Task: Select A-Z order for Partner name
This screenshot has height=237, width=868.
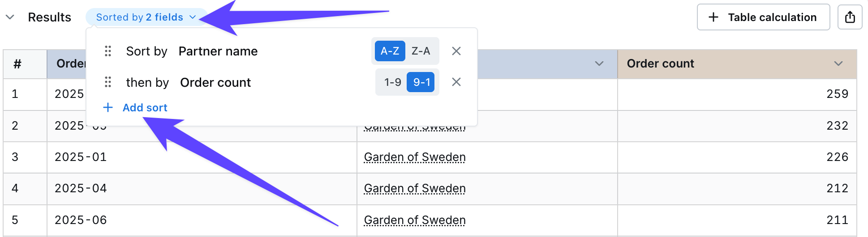Action: coord(390,51)
